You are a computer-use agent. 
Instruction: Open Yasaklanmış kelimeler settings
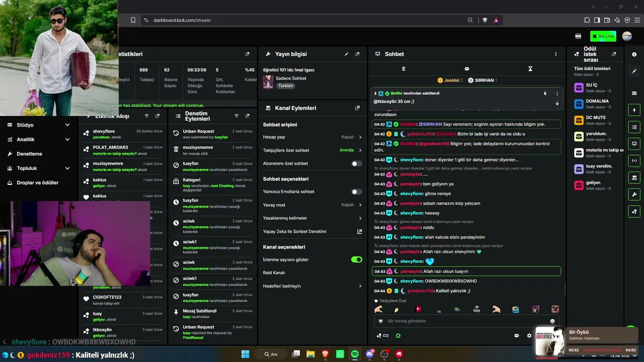click(x=312, y=218)
